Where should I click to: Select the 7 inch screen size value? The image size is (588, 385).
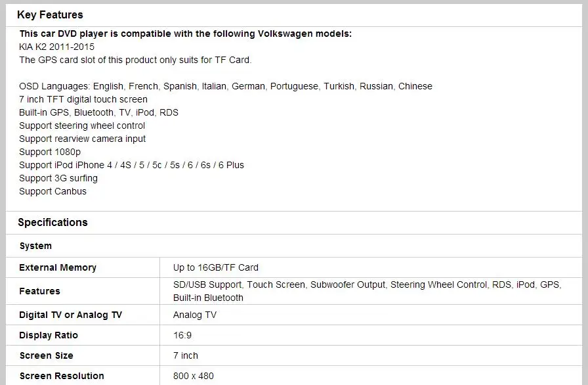click(x=185, y=355)
